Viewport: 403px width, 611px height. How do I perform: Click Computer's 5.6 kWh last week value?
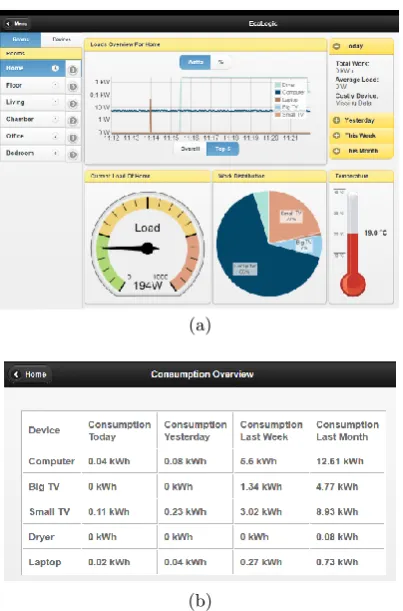point(258,461)
